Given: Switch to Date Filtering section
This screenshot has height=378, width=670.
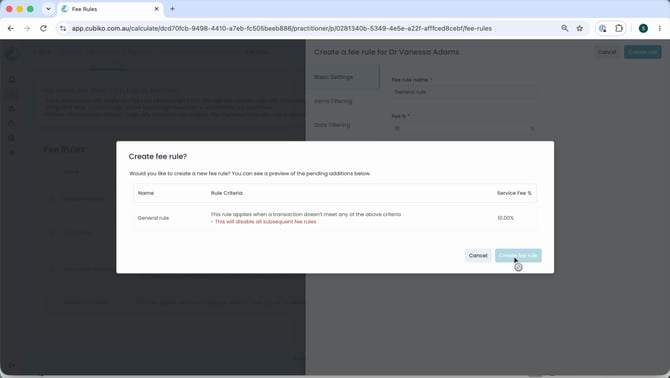Looking at the screenshot, I should point(332,125).
